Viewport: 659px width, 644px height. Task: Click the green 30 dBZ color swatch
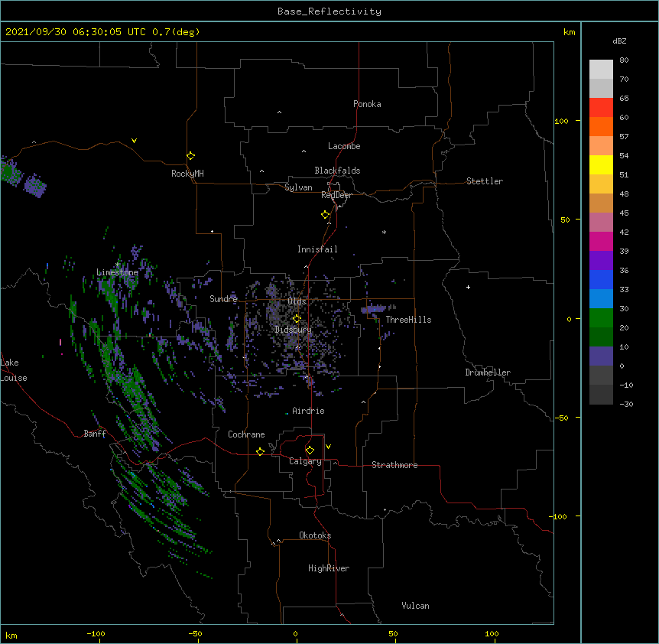(601, 318)
